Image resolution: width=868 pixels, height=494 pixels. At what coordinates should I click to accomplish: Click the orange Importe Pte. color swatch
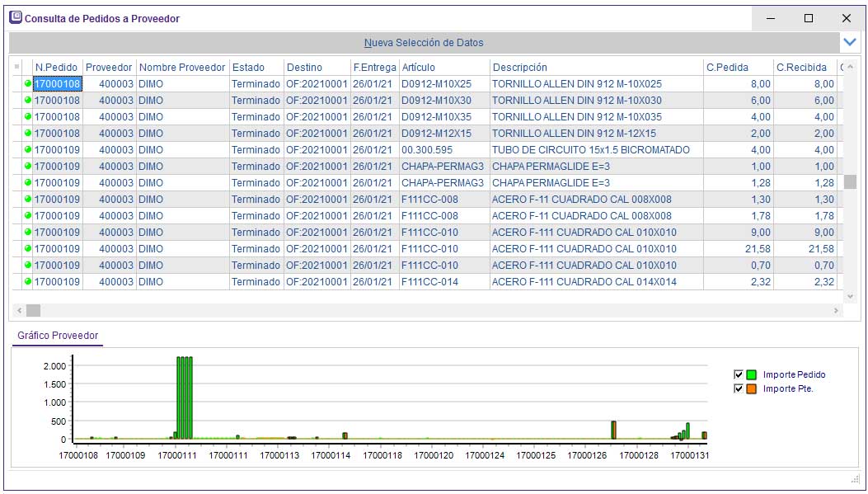[x=752, y=388]
